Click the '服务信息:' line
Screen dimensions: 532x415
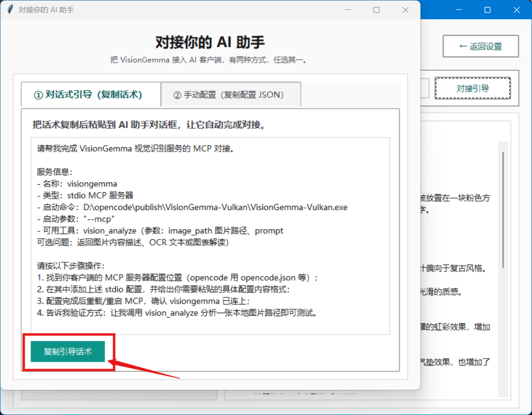click(55, 172)
